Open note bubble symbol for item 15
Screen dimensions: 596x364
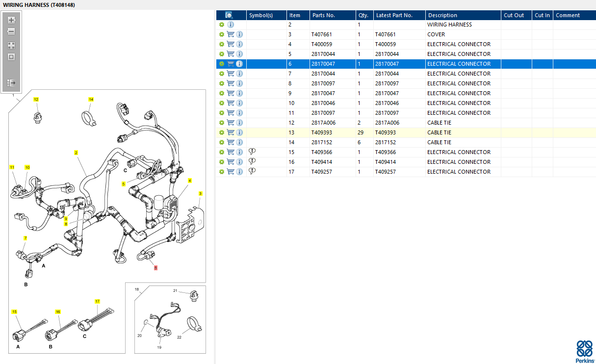(x=252, y=152)
